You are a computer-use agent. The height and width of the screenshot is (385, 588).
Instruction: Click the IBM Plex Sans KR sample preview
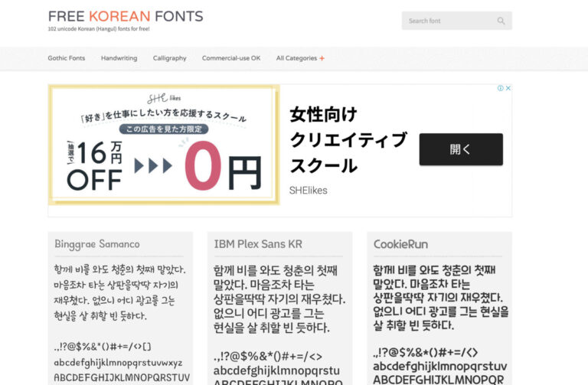pyautogui.click(x=279, y=321)
